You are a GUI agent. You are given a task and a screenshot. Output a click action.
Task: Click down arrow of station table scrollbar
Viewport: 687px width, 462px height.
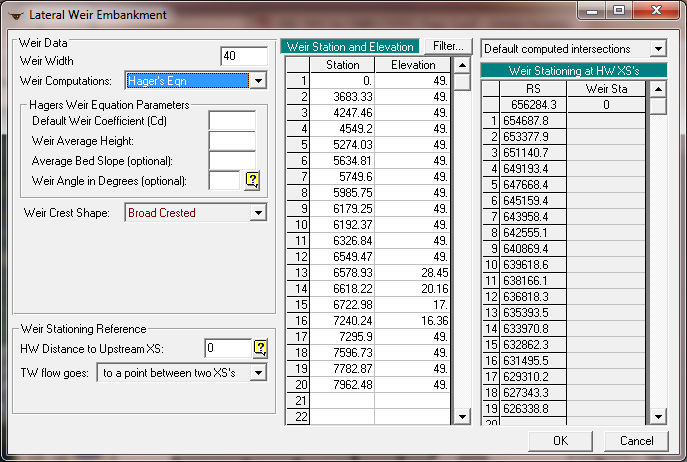(462, 416)
